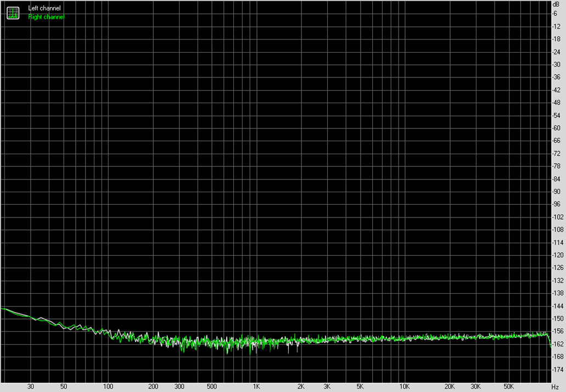Click the -132 dB axis value
Screen dimensions: 566x392
click(558, 281)
